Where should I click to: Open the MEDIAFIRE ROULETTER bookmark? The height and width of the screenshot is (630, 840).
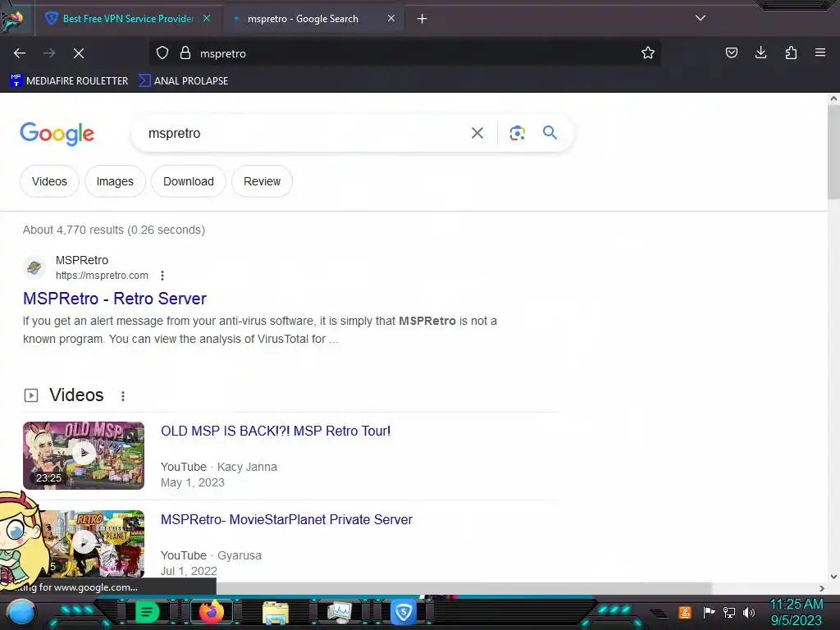(x=69, y=81)
